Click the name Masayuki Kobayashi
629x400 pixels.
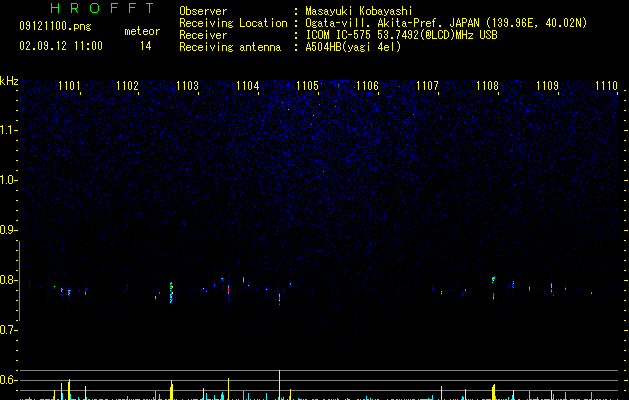(x=359, y=11)
